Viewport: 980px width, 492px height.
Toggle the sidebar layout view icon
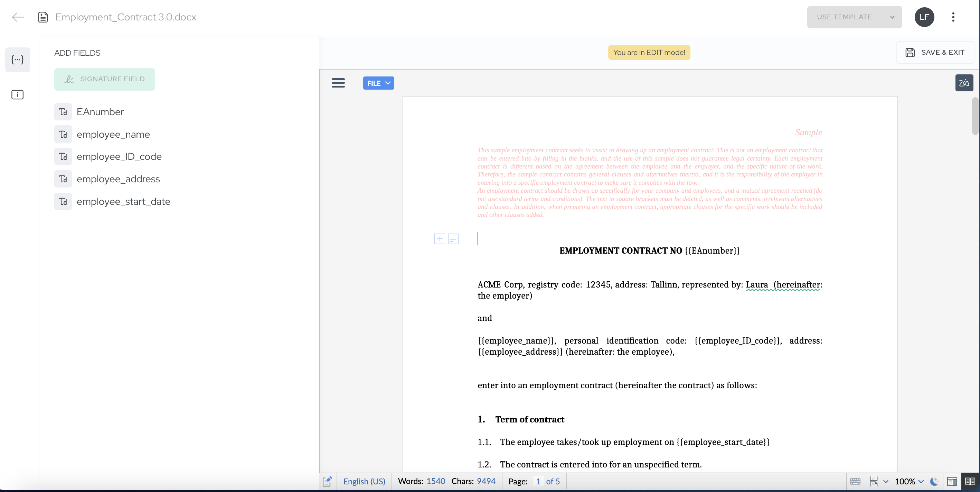[x=952, y=481]
